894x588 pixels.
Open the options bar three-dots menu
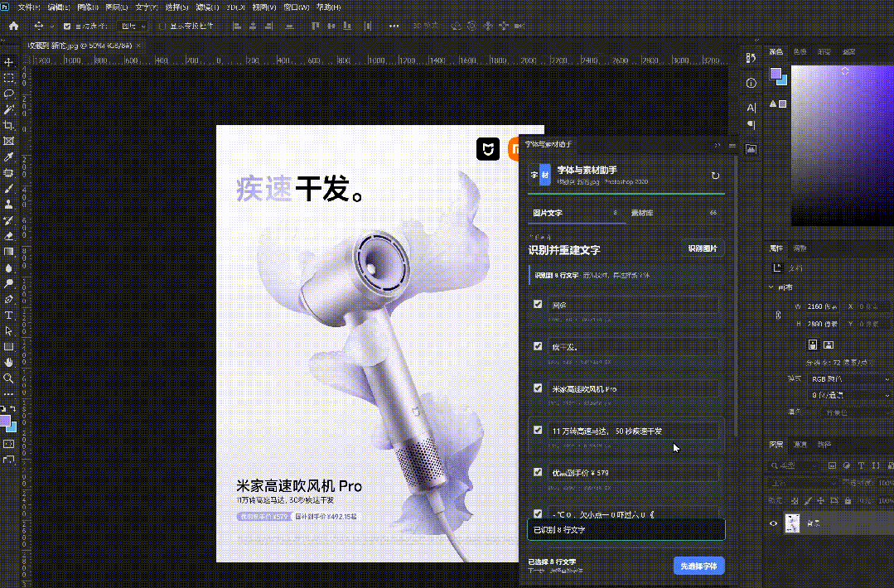click(x=394, y=27)
